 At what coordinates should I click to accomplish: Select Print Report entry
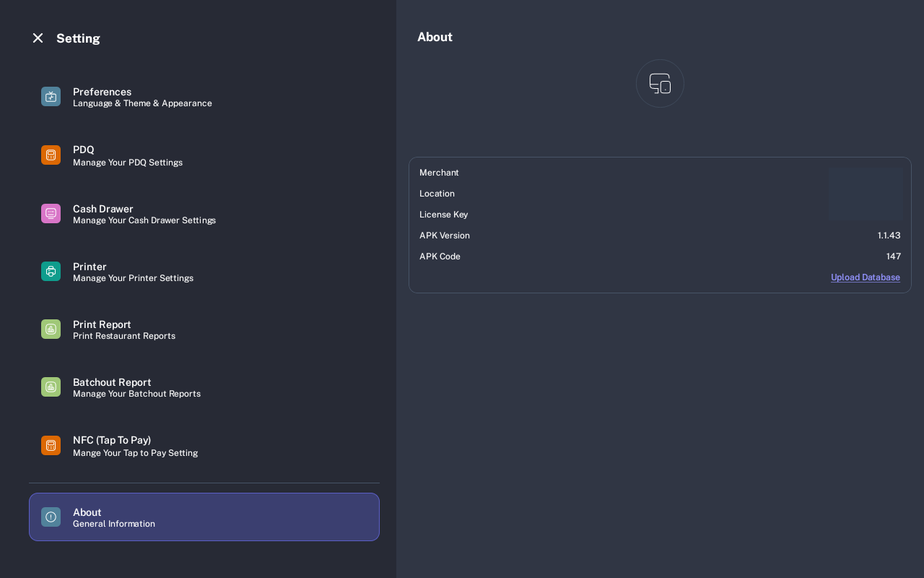pyautogui.click(x=204, y=329)
